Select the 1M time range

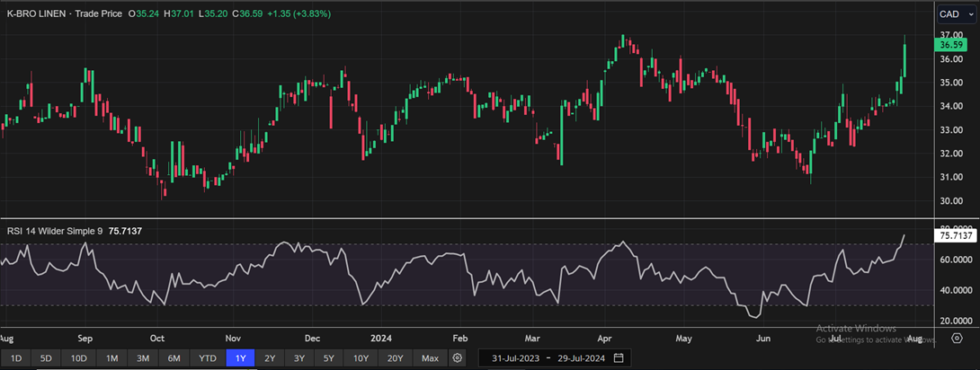[x=111, y=358]
